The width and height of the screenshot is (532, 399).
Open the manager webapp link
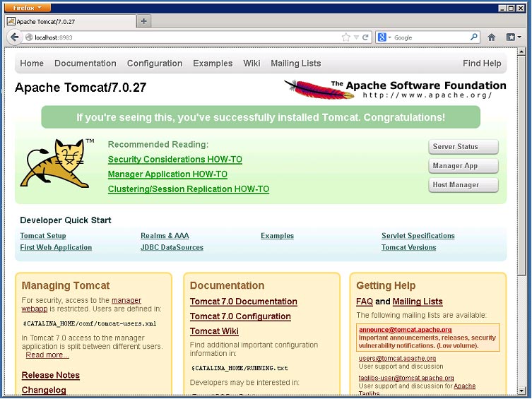[x=126, y=300]
